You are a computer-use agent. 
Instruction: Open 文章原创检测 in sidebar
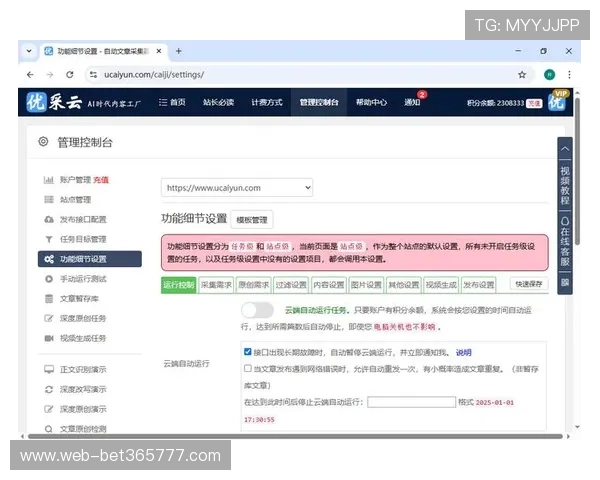pyautogui.click(x=83, y=429)
